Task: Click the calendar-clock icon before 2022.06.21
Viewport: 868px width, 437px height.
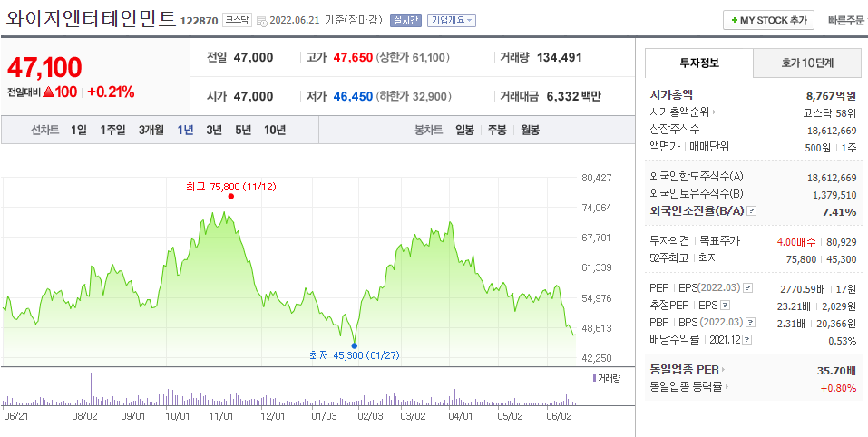Action: tap(262, 21)
